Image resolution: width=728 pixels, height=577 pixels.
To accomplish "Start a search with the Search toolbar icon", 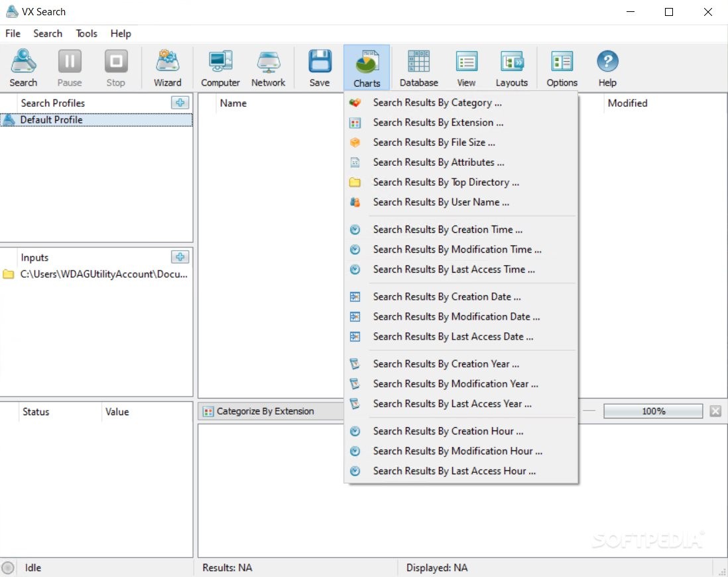I will click(23, 68).
